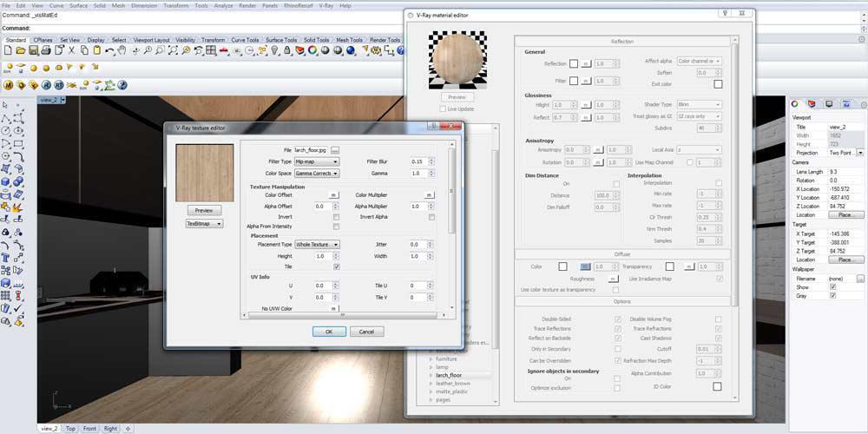
Task: Open the Filter Type Mip-map dropdown
Action: pos(317,161)
